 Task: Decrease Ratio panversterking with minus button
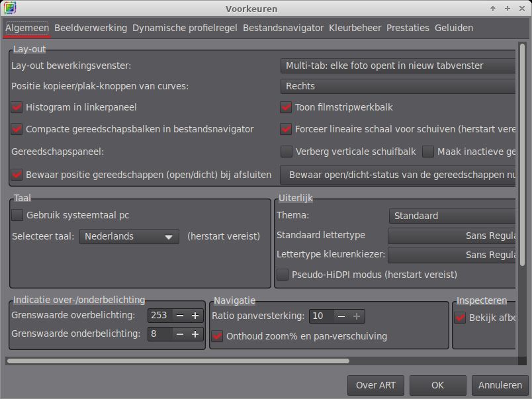coord(341,316)
